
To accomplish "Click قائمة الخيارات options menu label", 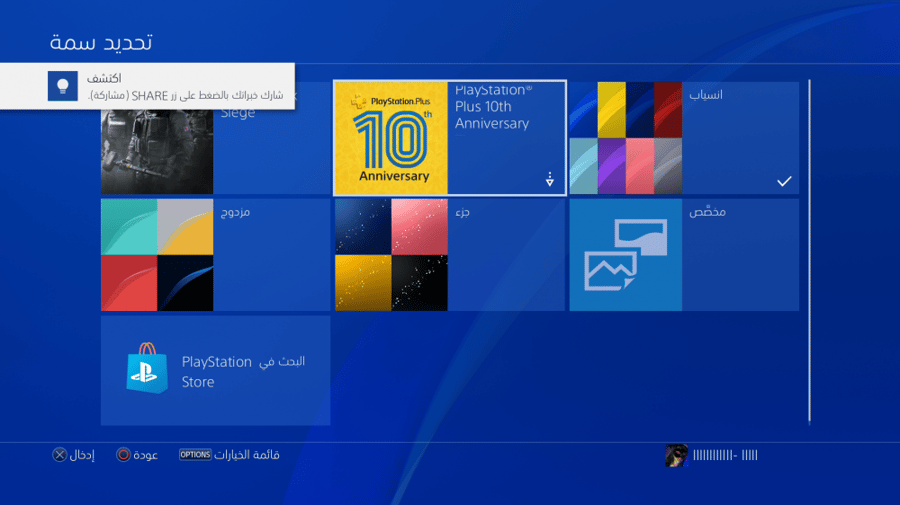I will [247, 454].
